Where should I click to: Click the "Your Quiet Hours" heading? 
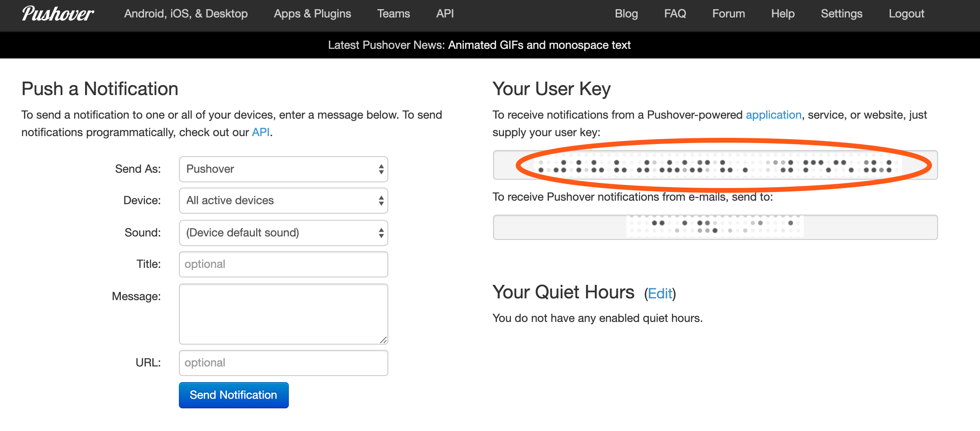click(x=563, y=292)
